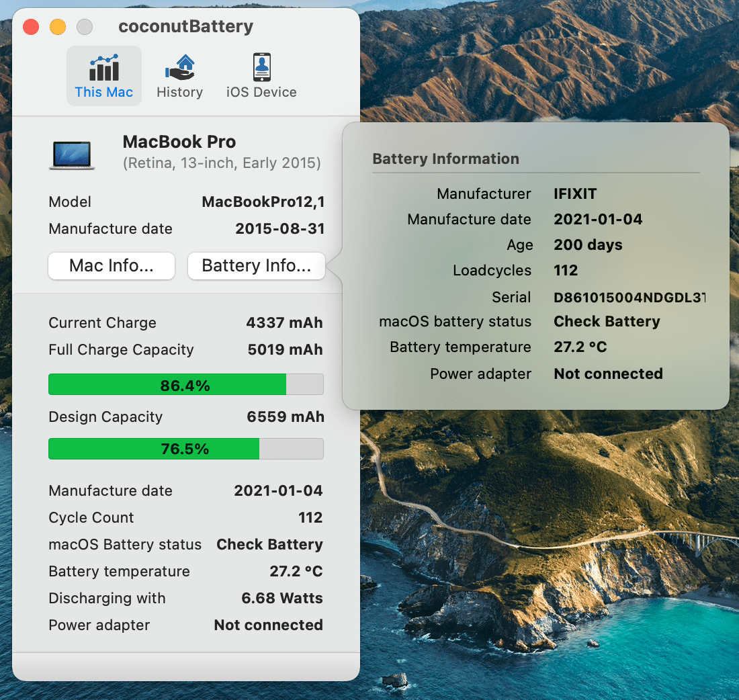Click the Discharging with label
The height and width of the screenshot is (700, 739).
coord(107,598)
